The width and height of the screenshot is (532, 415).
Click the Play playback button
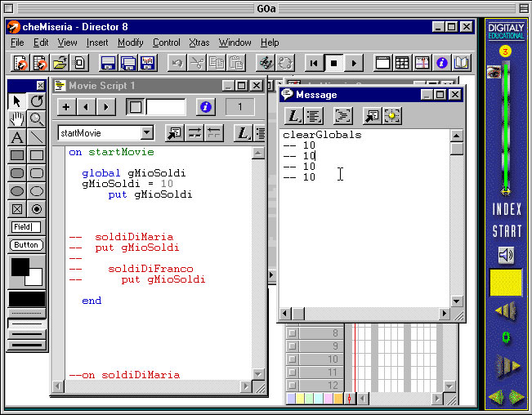(x=354, y=63)
